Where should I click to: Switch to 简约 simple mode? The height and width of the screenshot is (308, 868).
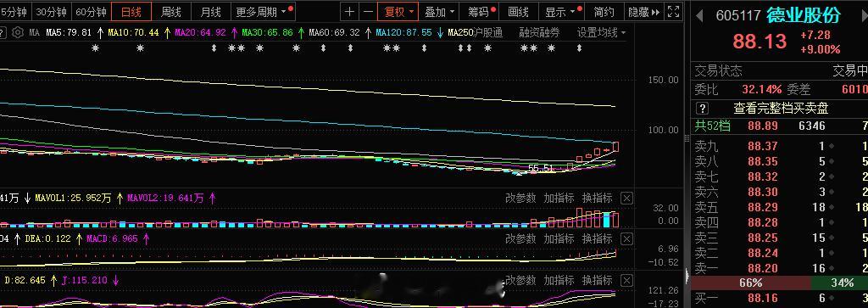(x=604, y=12)
